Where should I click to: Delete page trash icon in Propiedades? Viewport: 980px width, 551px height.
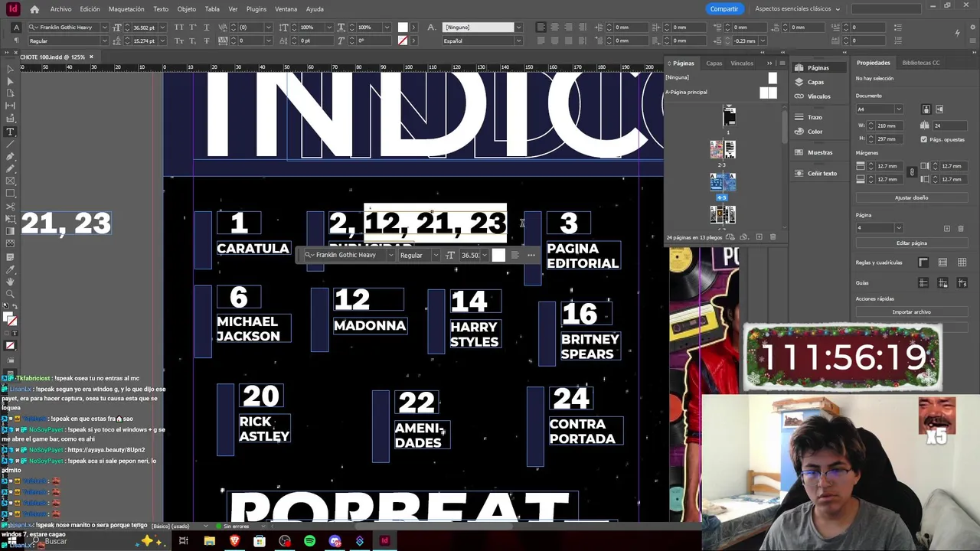(961, 228)
